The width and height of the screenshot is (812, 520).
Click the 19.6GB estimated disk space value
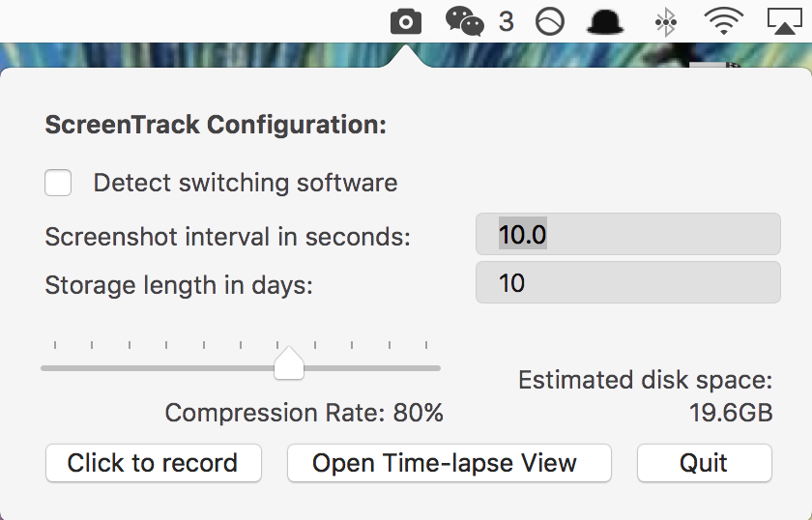click(730, 414)
